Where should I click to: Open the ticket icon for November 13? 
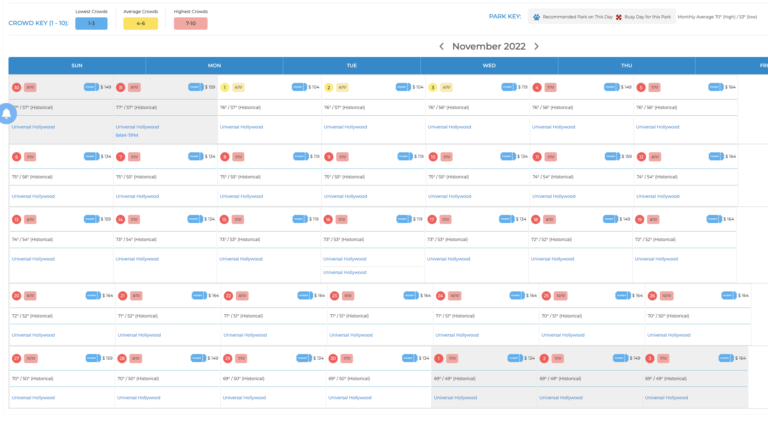[x=92, y=219]
